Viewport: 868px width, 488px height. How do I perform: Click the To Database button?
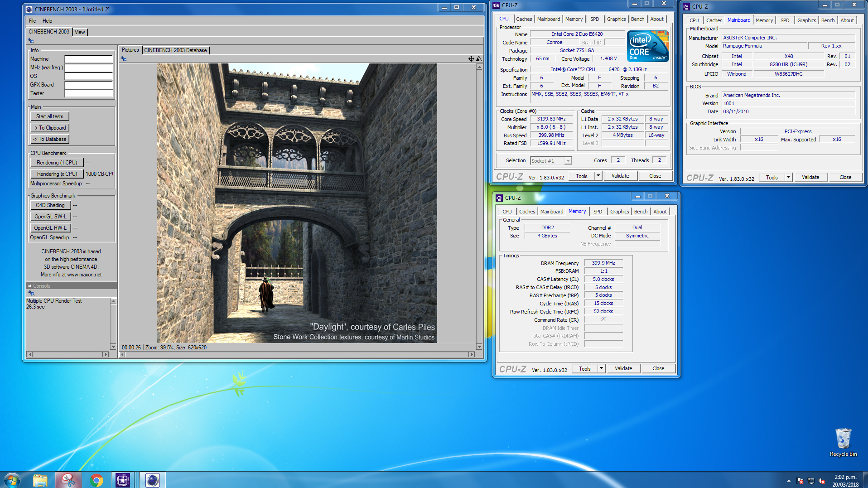(x=50, y=139)
